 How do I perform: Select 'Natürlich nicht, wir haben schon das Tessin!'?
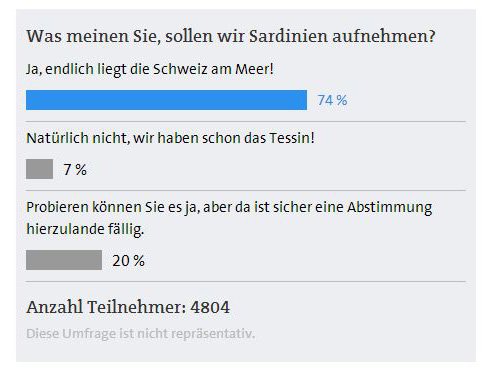coord(170,138)
